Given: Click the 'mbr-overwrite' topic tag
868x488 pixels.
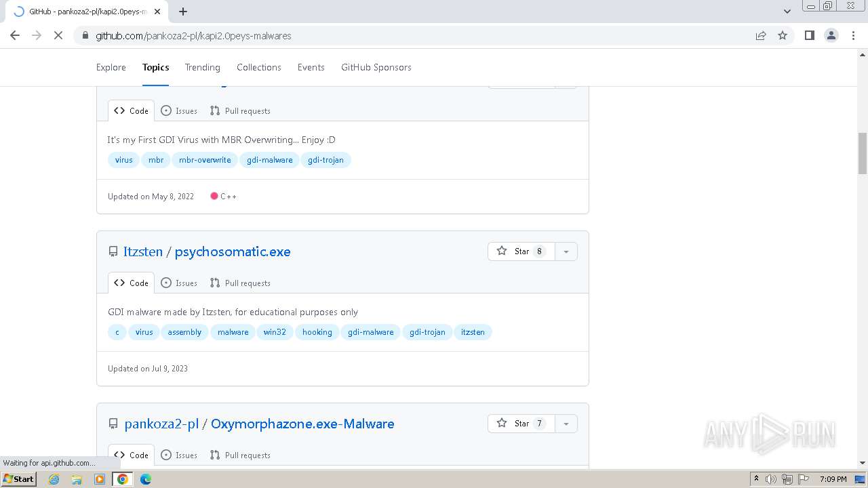Looking at the screenshot, I should [x=205, y=160].
